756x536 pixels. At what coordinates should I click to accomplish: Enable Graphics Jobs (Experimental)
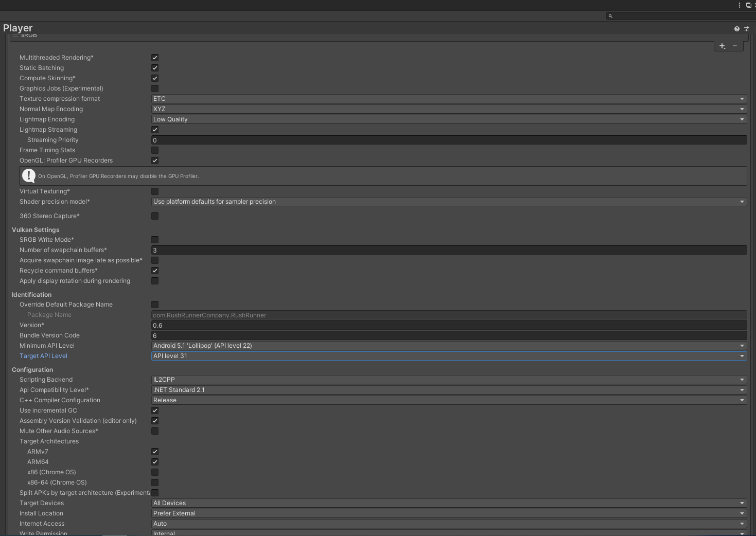coord(155,88)
